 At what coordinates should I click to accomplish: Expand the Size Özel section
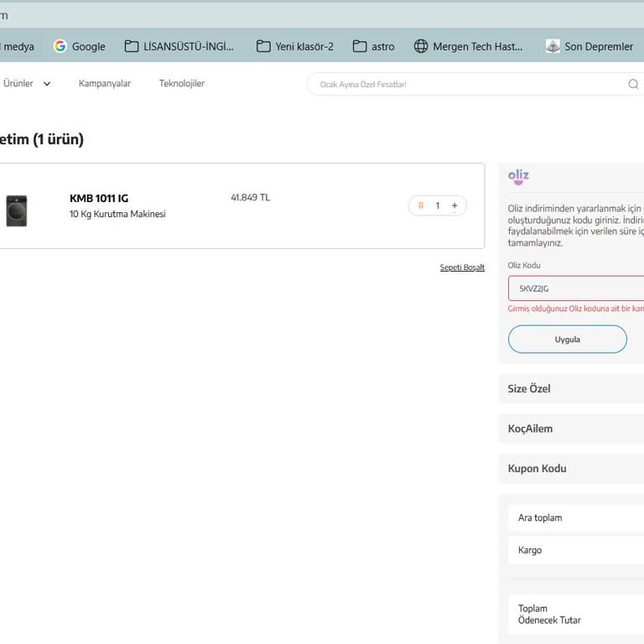click(x=570, y=389)
